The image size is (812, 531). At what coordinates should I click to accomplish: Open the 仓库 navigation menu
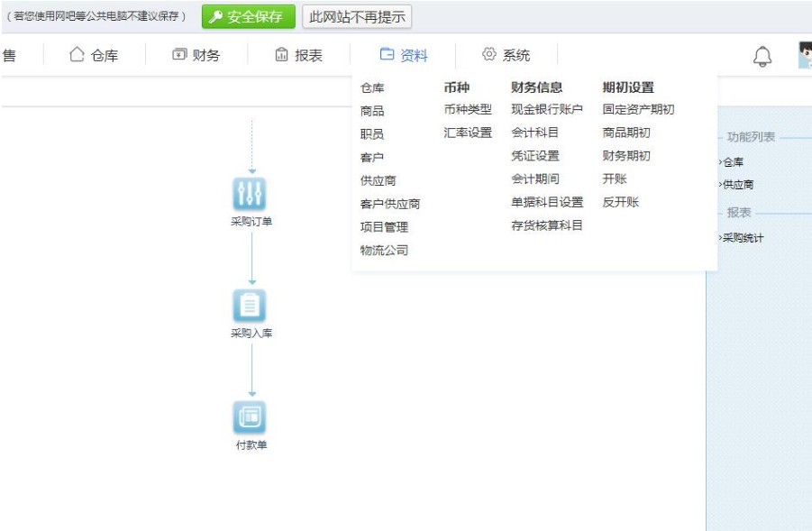coord(95,56)
